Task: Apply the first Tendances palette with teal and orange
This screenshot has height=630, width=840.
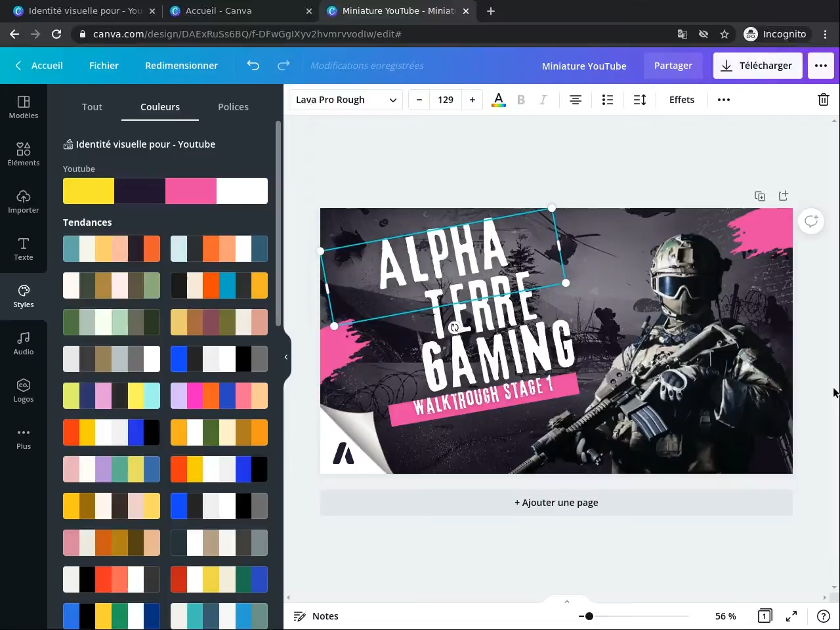Action: tap(112, 249)
